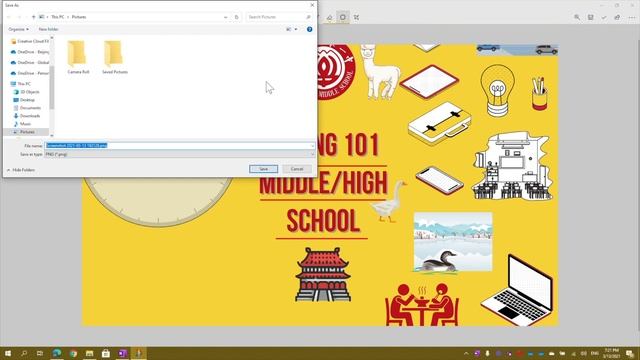Open the Save as type PNG dropdown
Viewport: 640px width, 360px height.
(x=180, y=154)
